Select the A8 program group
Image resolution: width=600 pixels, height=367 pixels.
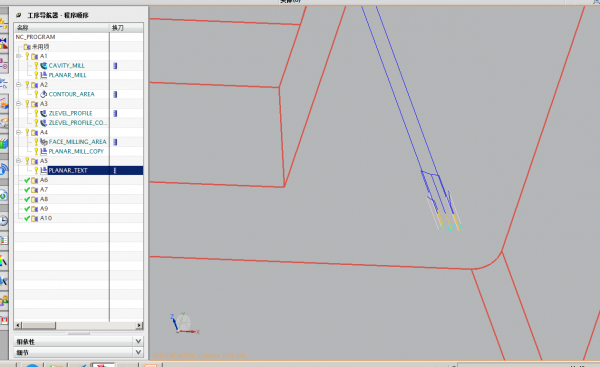point(44,199)
